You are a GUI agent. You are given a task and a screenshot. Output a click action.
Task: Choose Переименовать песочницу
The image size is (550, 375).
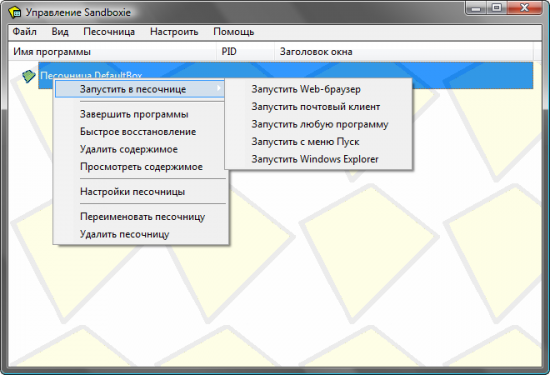coord(141,217)
